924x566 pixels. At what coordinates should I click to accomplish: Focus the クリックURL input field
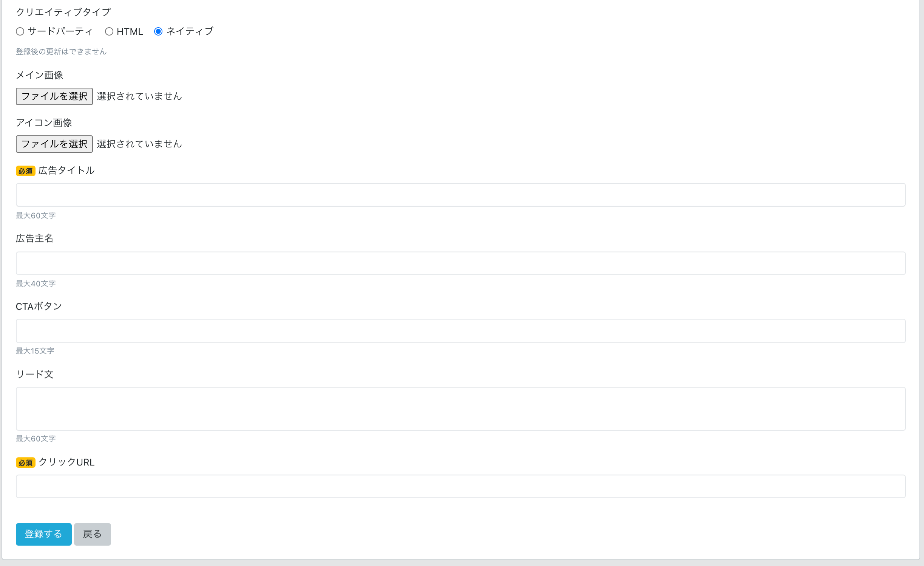coord(460,486)
